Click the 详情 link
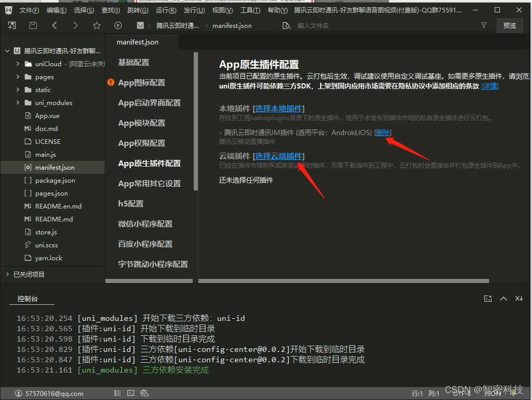 click(490, 86)
